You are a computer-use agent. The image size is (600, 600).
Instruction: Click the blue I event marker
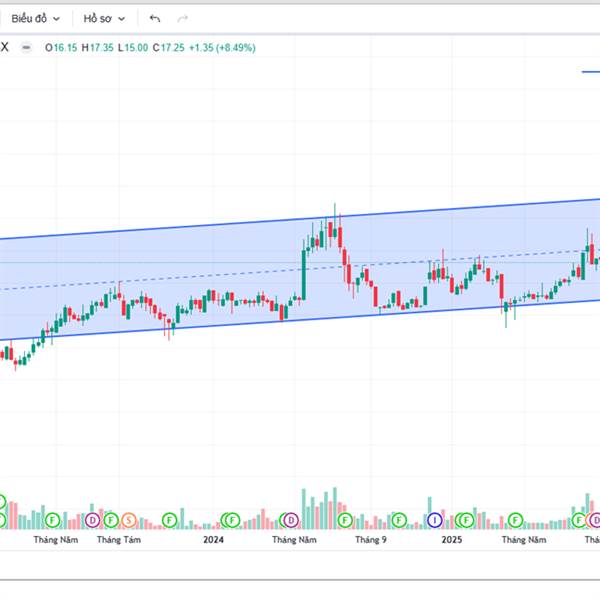click(x=435, y=520)
